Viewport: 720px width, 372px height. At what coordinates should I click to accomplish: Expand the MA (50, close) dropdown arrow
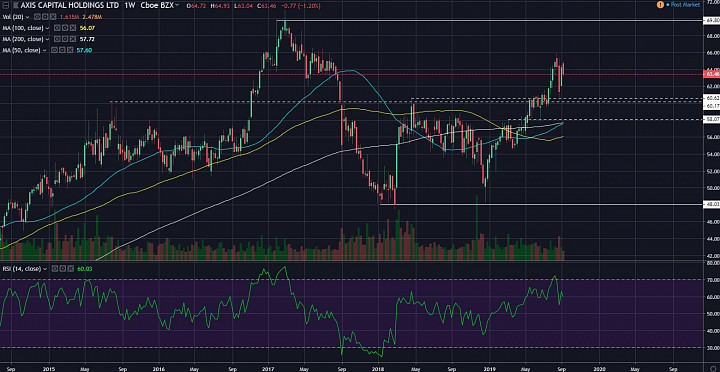(x=44, y=50)
